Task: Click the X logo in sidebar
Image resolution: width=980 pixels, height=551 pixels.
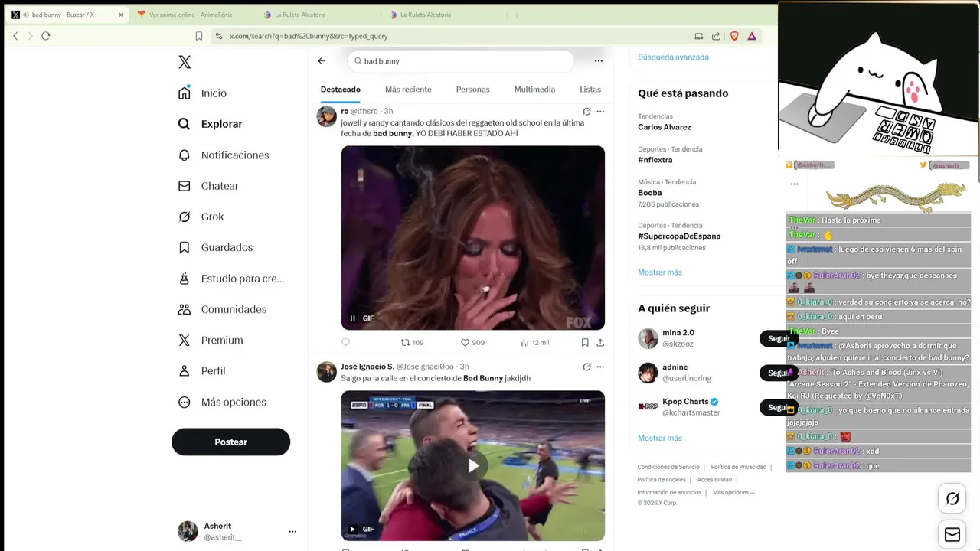Action: pos(185,62)
